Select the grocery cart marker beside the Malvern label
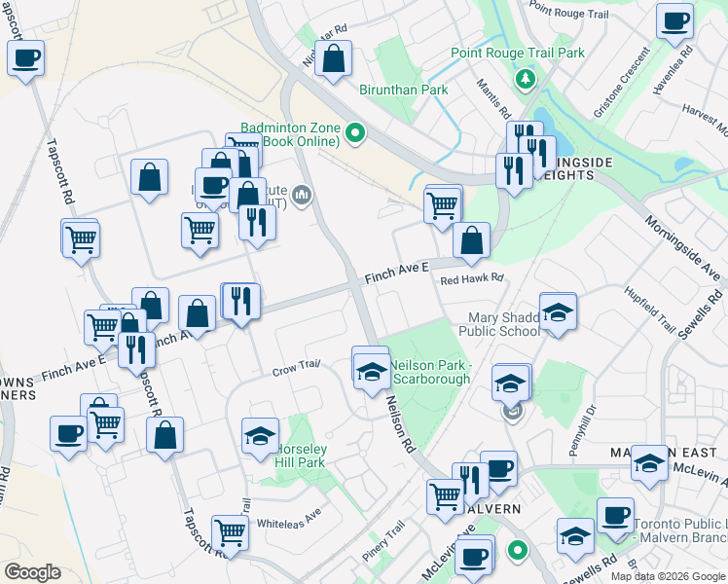728x584 pixels. tap(445, 498)
